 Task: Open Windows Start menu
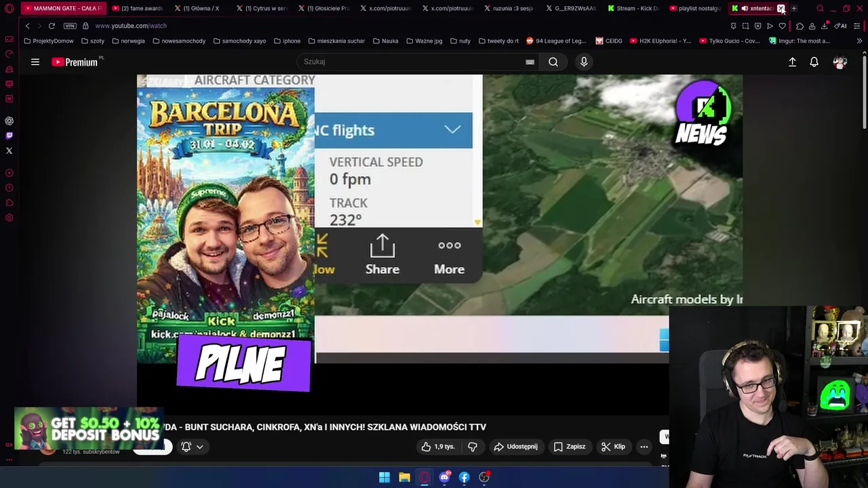[x=384, y=477]
